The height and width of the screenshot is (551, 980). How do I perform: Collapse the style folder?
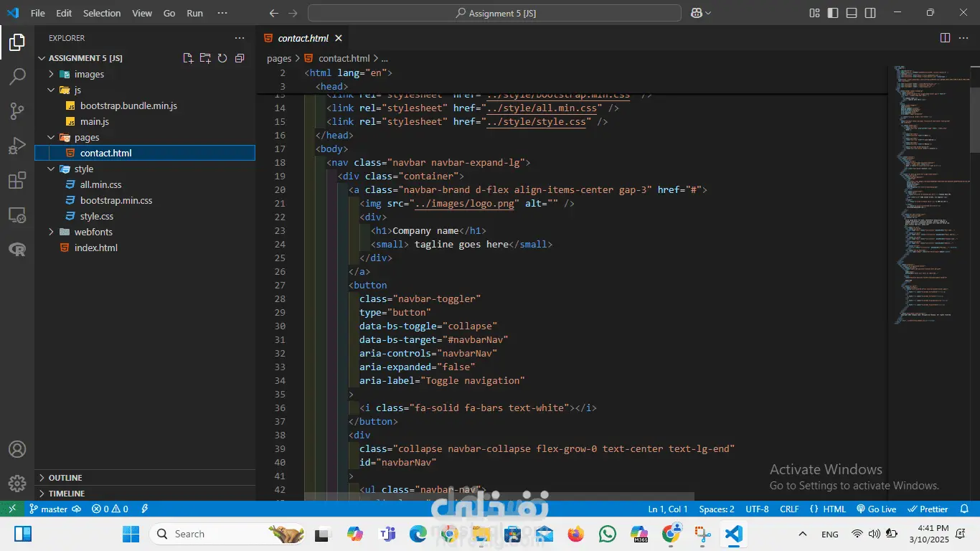(x=83, y=169)
